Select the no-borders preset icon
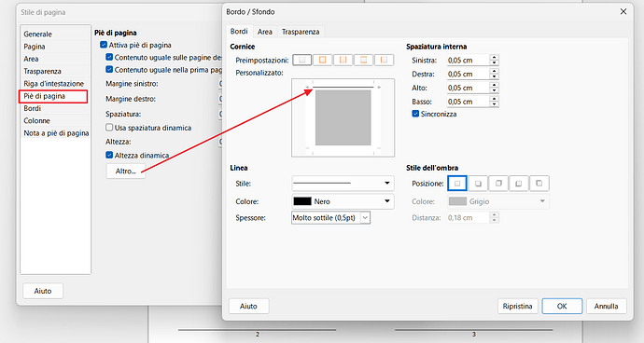 301,60
